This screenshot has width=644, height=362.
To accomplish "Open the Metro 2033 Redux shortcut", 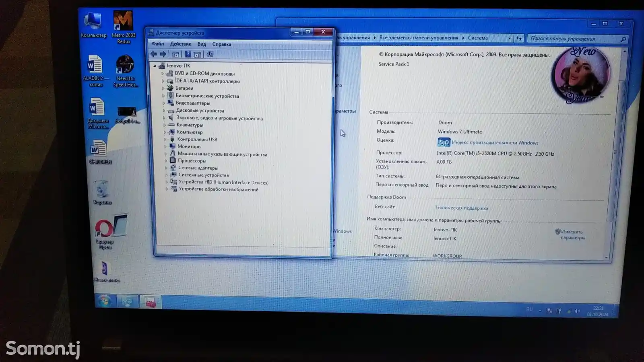I will [123, 27].
